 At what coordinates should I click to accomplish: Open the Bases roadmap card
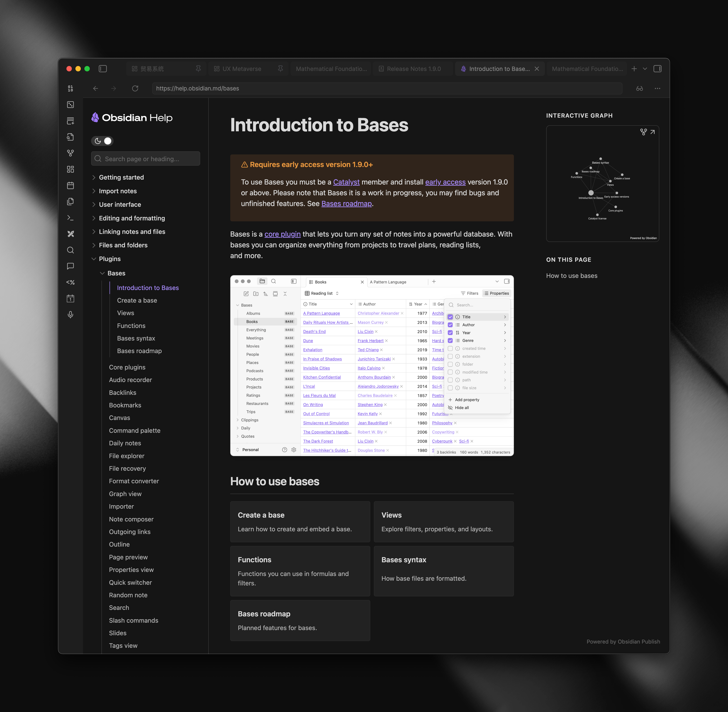pos(300,620)
